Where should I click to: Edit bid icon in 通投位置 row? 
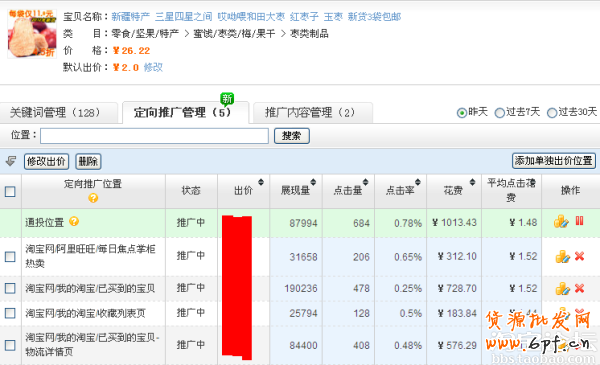click(561, 221)
